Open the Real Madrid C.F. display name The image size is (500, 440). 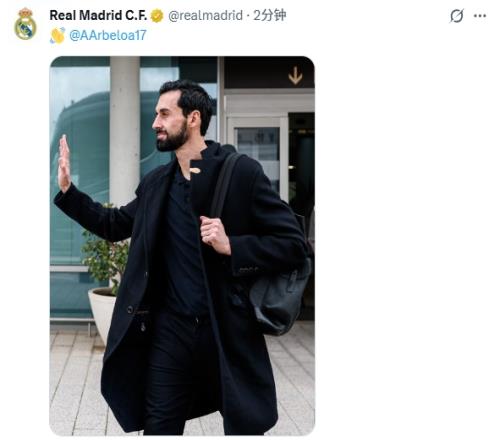click(x=98, y=15)
